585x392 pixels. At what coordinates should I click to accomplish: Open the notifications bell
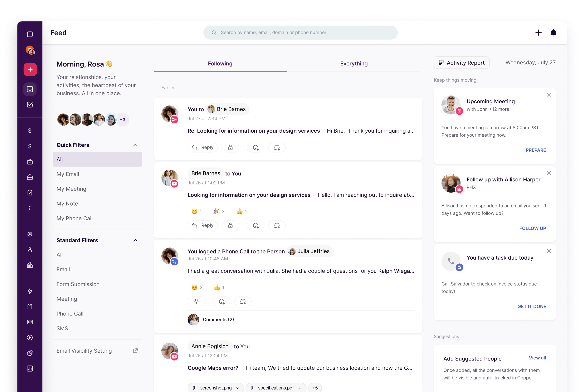click(553, 32)
